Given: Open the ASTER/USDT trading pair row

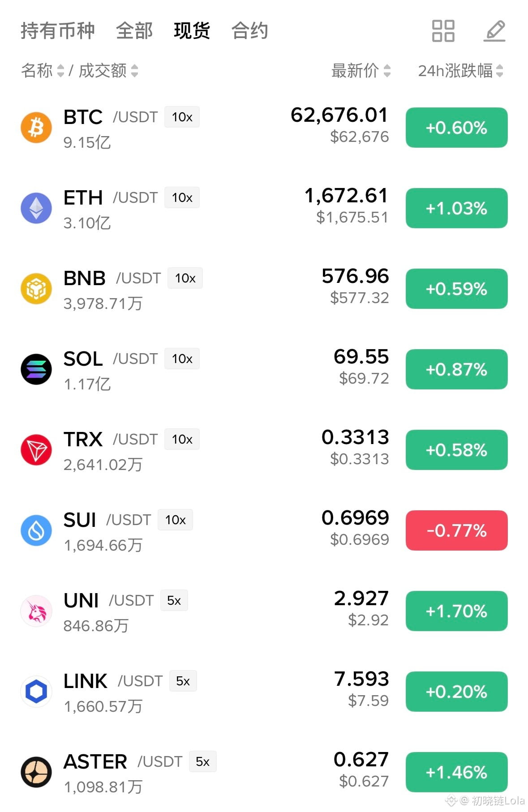Looking at the screenshot, I should 264,772.
